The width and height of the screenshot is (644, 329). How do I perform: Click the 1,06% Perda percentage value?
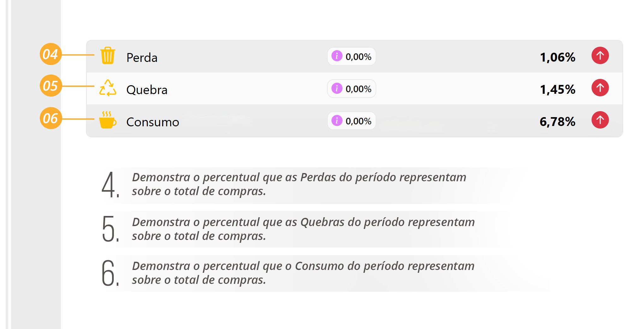click(x=558, y=57)
